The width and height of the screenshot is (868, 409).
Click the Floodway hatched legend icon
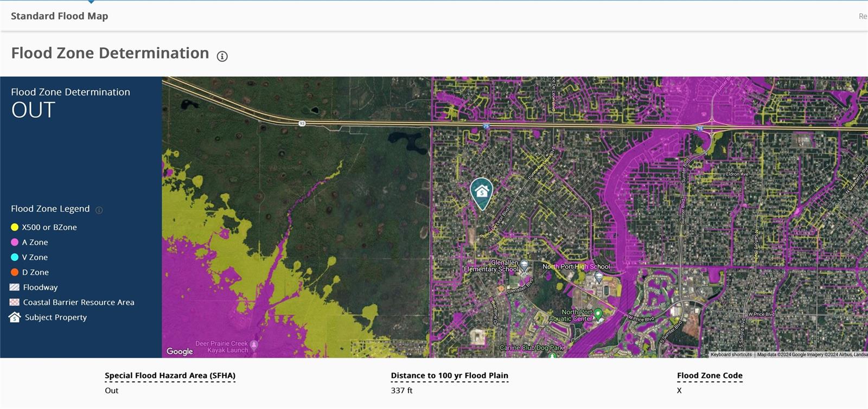click(15, 287)
